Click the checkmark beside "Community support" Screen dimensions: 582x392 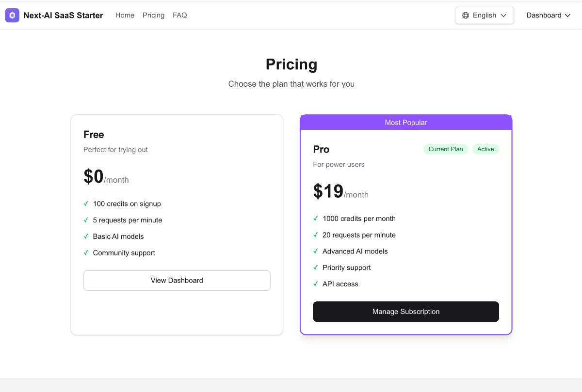(86, 252)
